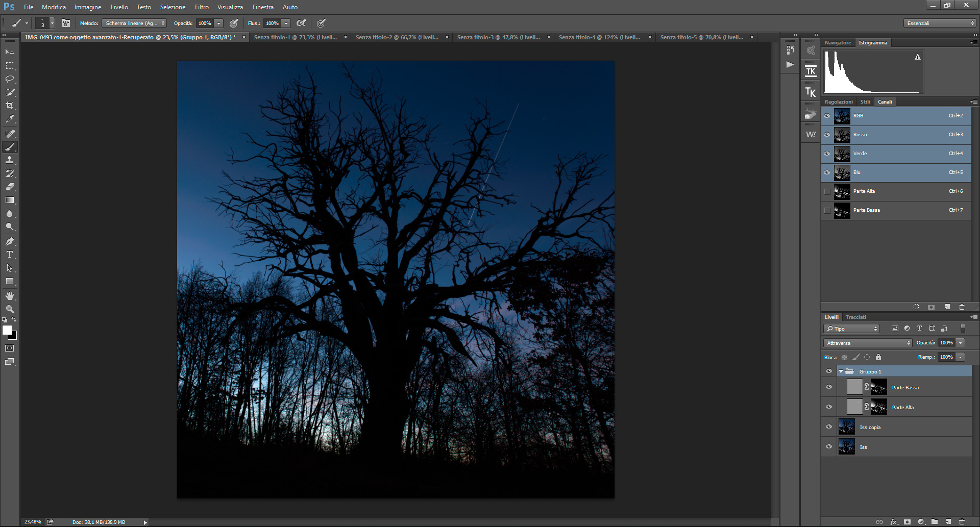Collapse the Gruppo 1 layer group
The height and width of the screenshot is (527, 980).
tap(841, 371)
